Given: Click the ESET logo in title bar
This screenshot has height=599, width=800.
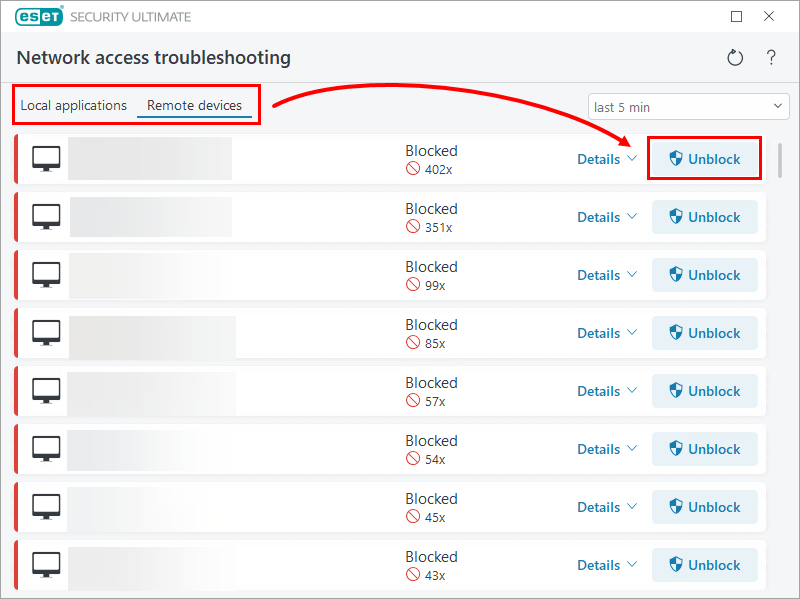Looking at the screenshot, I should [x=39, y=17].
